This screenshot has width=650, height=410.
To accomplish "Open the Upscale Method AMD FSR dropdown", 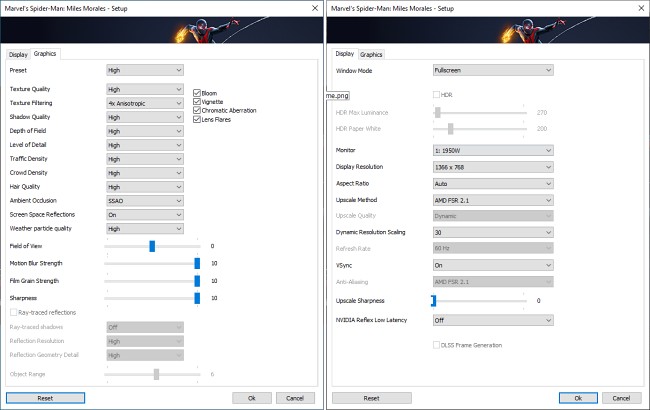I will [493, 200].
